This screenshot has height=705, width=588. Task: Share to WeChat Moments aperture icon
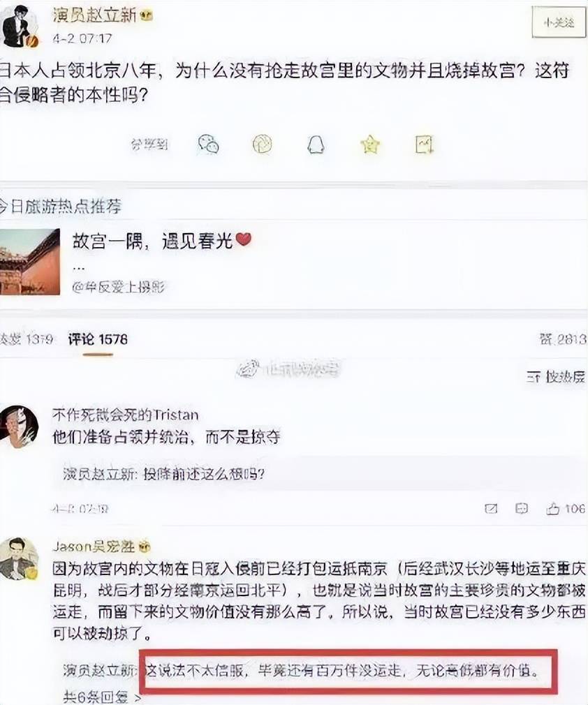(x=262, y=144)
